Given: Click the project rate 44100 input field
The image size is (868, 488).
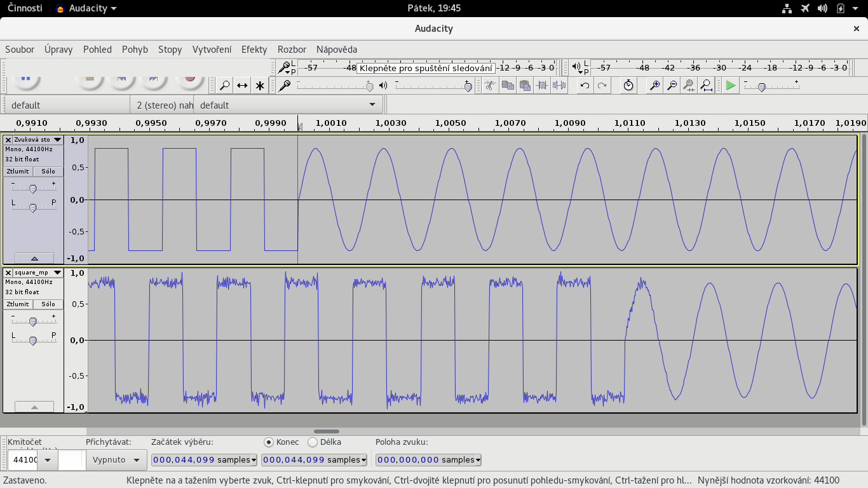Looking at the screenshot, I should pyautogui.click(x=23, y=460).
